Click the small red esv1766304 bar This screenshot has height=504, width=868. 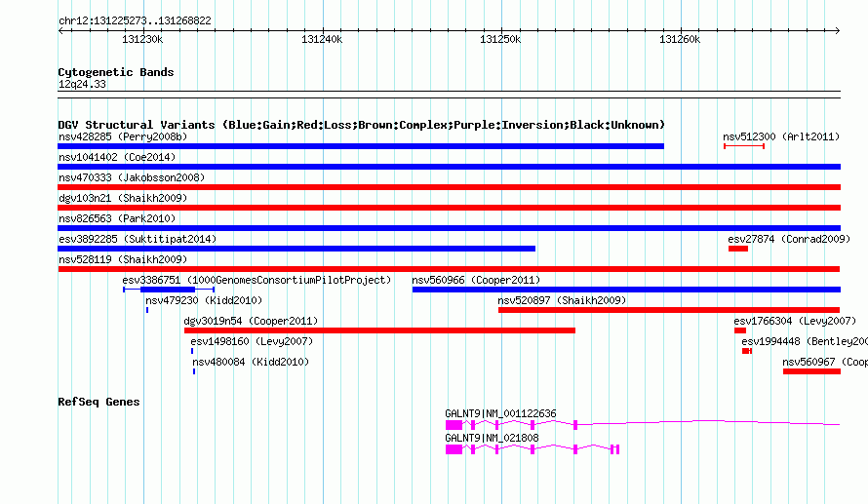(x=740, y=330)
